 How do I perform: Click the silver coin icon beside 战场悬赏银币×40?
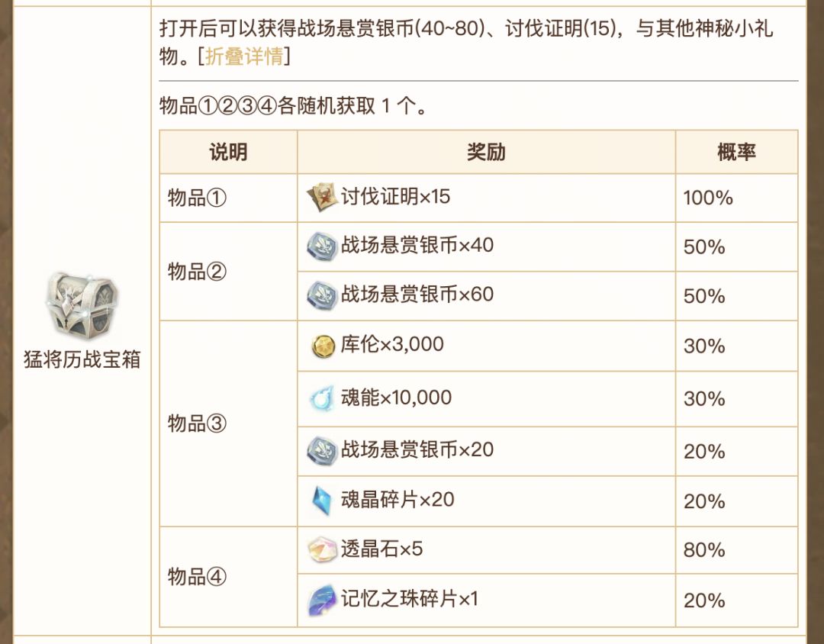(x=322, y=246)
